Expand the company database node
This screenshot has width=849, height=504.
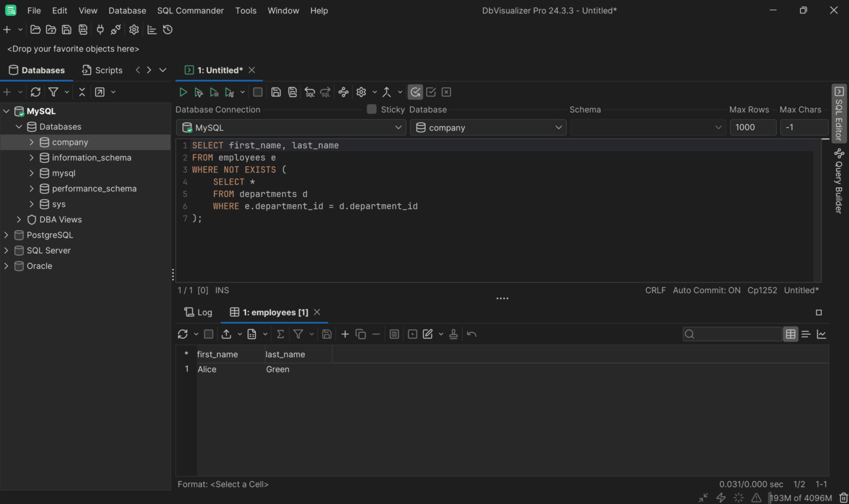click(x=33, y=142)
